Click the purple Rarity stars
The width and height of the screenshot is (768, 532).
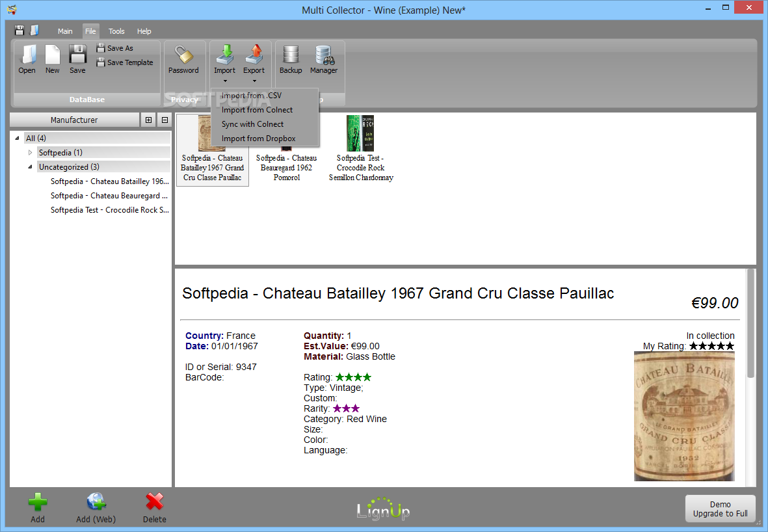(347, 408)
